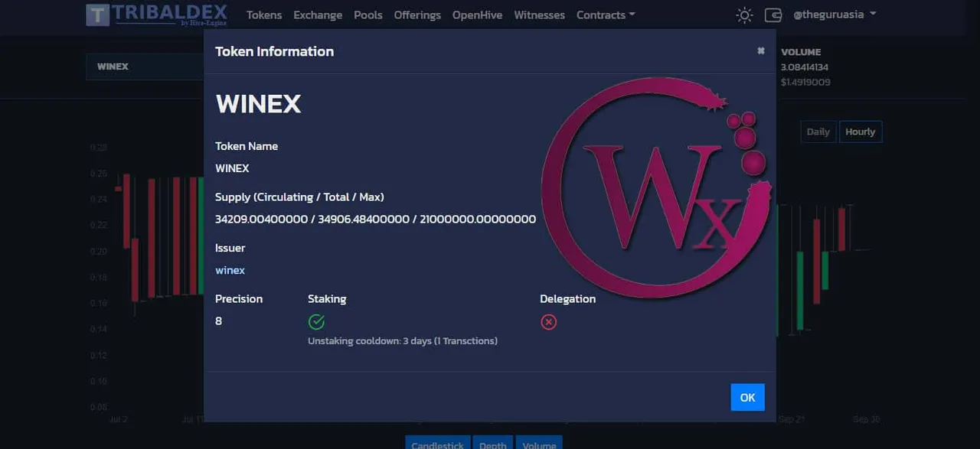Screen dimensions: 980x449
Task: Click the VOLUME value 3.08414134
Action: (x=805, y=67)
